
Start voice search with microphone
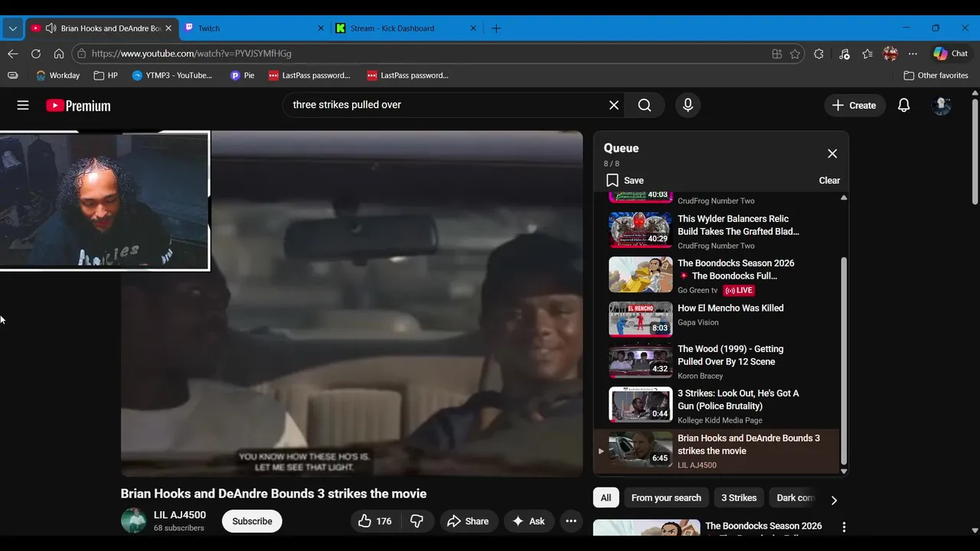pyautogui.click(x=688, y=106)
